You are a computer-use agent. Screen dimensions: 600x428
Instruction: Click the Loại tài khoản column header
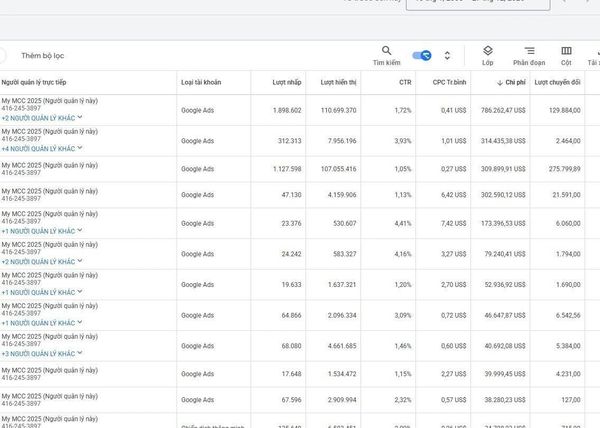[202, 82]
